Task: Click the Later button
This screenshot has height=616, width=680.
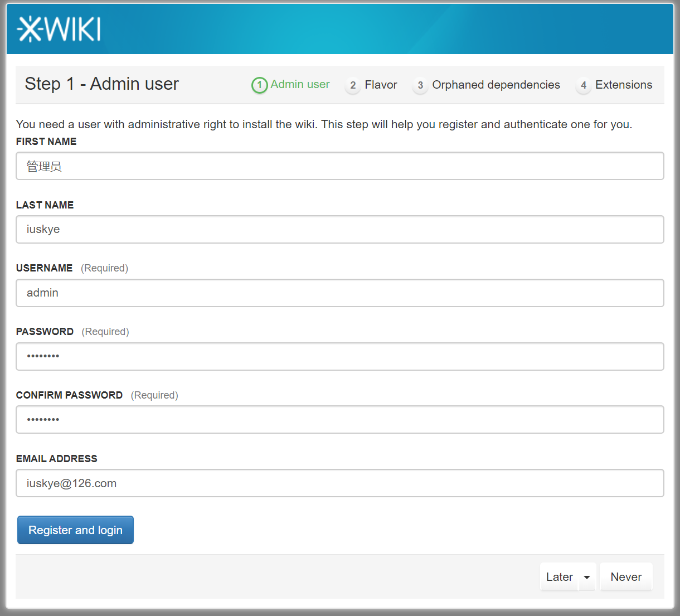Action: tap(559, 577)
